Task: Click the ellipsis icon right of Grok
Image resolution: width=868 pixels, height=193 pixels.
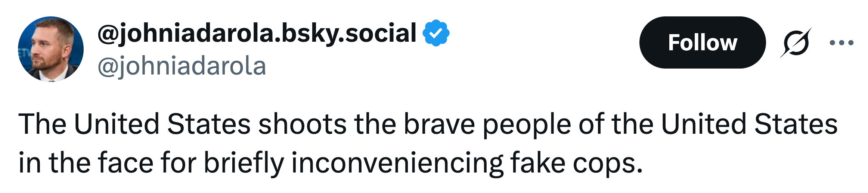Action: pos(841,42)
